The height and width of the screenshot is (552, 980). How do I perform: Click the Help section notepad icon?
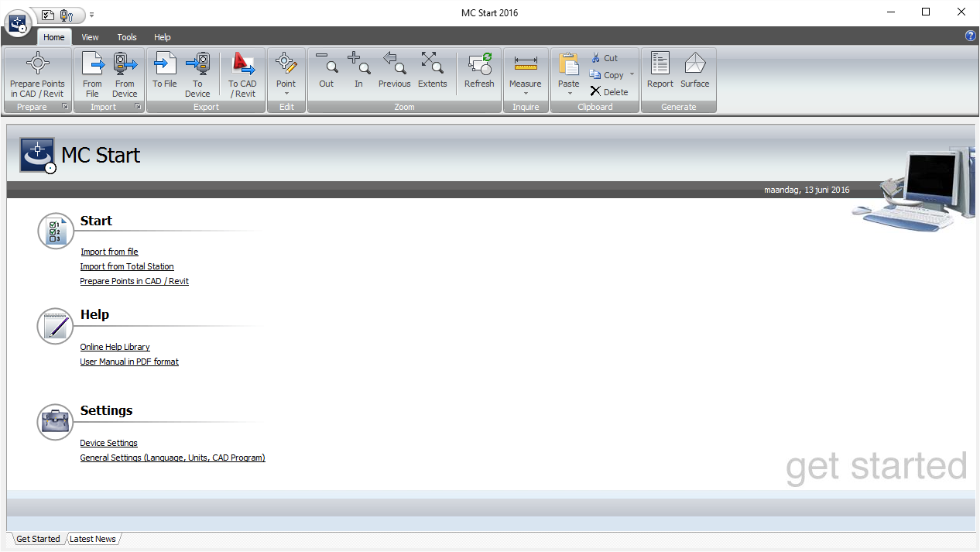pos(56,326)
